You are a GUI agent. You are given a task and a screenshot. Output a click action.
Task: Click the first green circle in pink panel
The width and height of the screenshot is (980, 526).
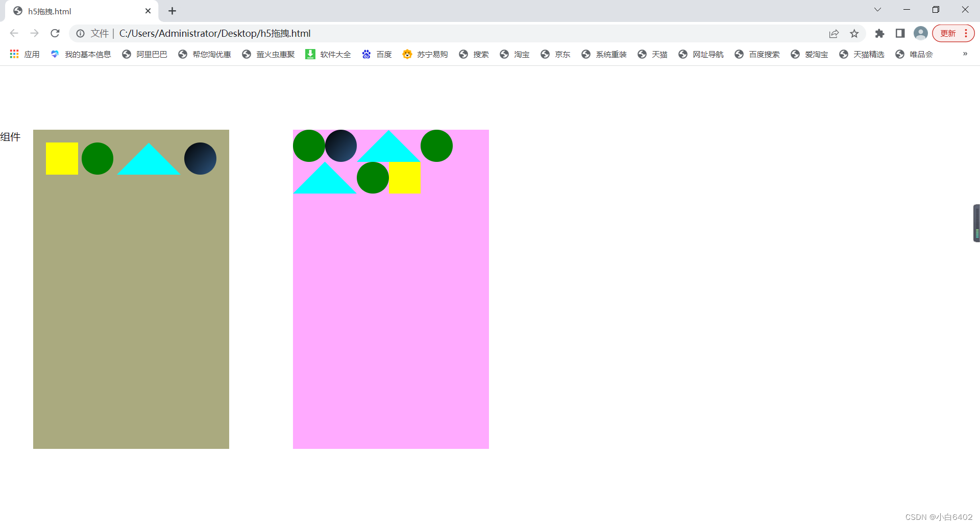coord(309,146)
